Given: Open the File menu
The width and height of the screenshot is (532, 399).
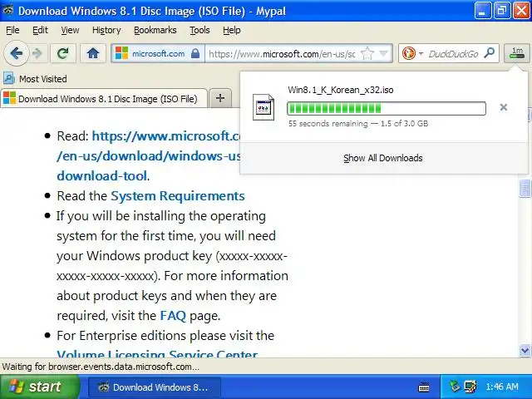Looking at the screenshot, I should [x=12, y=30].
